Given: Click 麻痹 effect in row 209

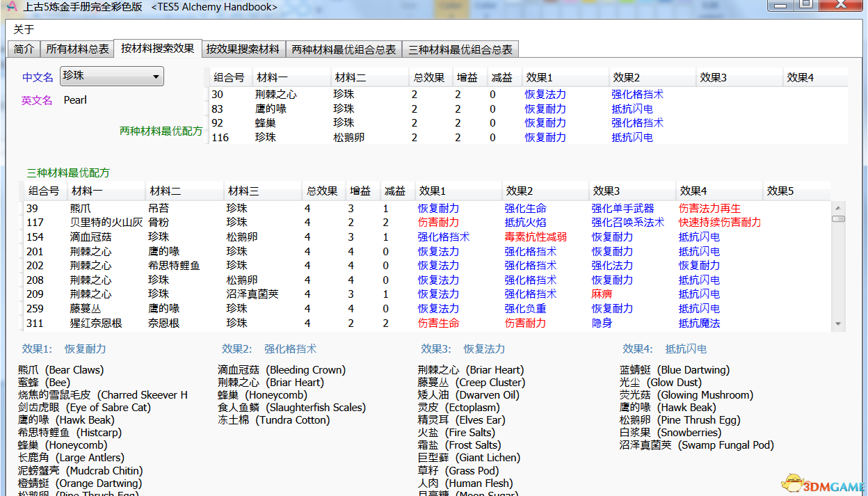Looking at the screenshot, I should (602, 294).
